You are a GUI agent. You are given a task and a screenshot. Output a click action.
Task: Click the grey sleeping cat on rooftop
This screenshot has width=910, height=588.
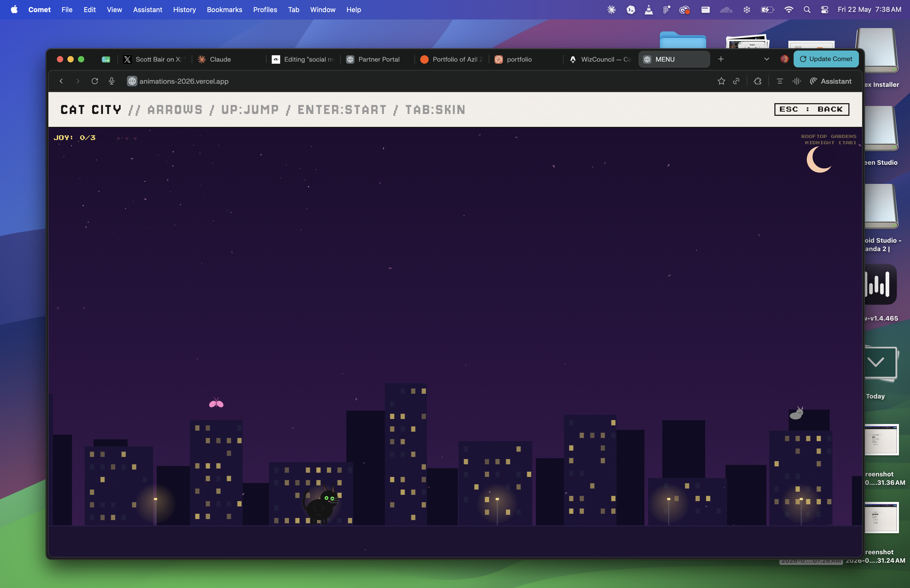pos(797,413)
